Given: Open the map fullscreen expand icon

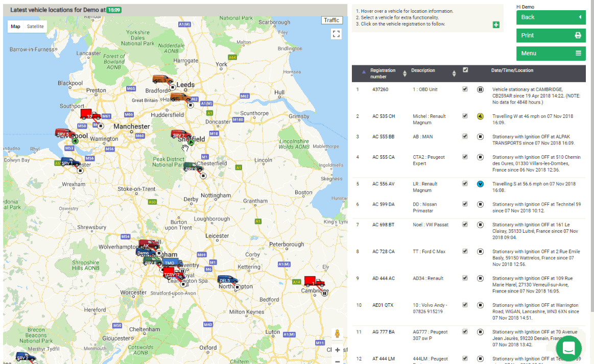Looking at the screenshot, I should tap(336, 33).
